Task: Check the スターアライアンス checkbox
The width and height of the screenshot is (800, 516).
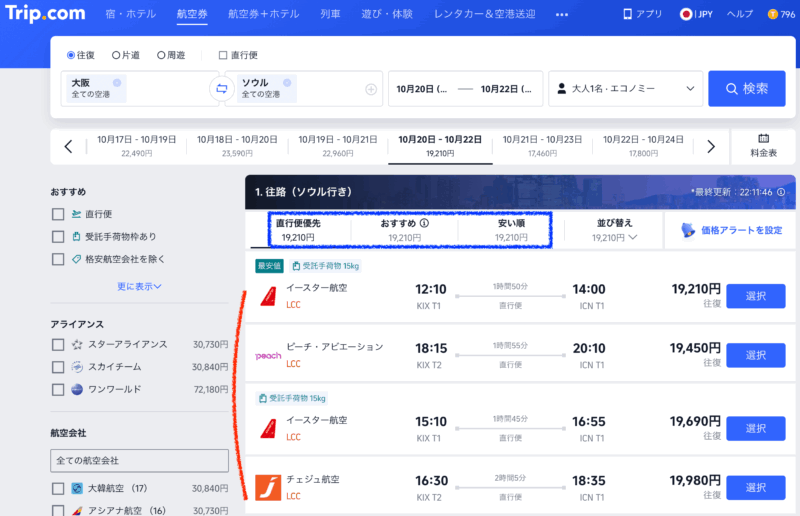Action: [x=58, y=345]
